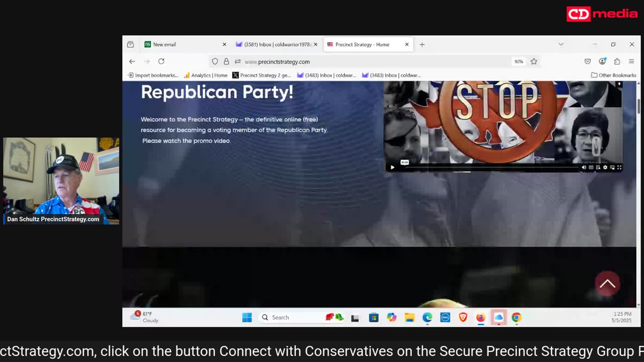Open the Task View taskbar icon
This screenshot has height=362, width=644.
coord(355,317)
